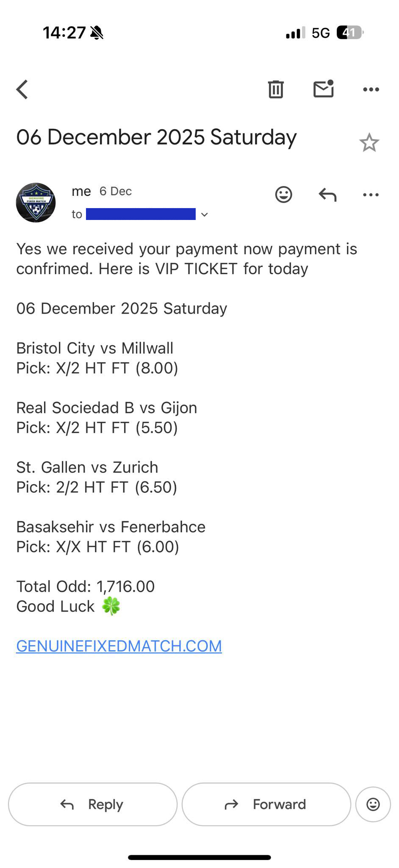Screen dimensions: 399x868
Task: Mark email as unread
Action: coord(323,89)
